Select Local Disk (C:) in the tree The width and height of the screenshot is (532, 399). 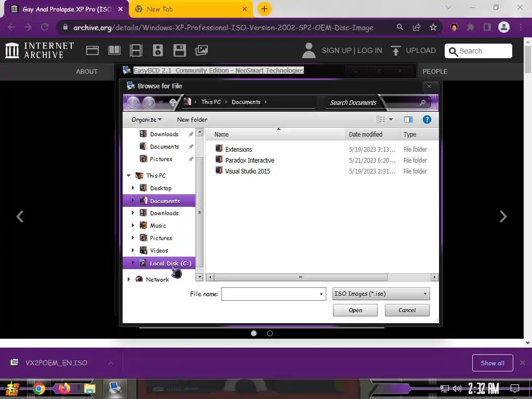159,263
